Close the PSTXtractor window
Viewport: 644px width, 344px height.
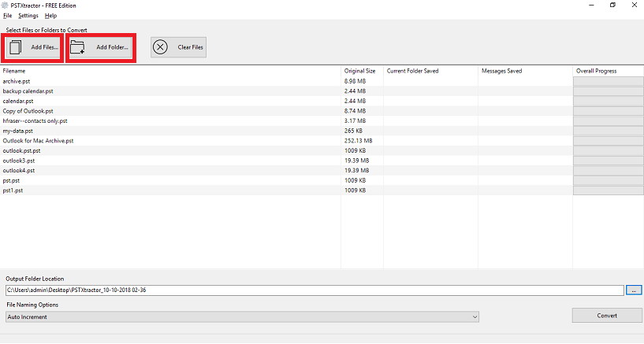click(634, 6)
